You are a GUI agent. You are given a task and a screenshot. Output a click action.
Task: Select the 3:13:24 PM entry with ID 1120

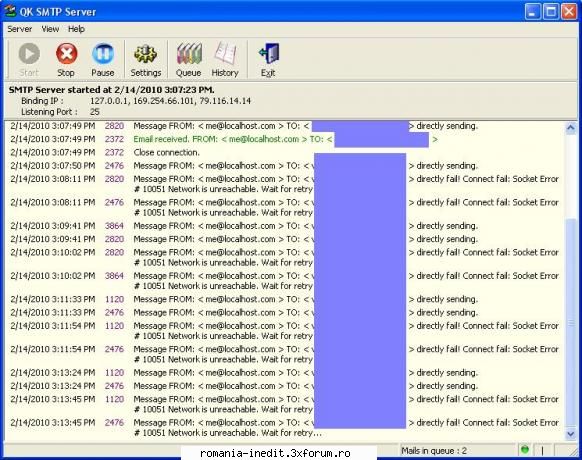(x=285, y=373)
